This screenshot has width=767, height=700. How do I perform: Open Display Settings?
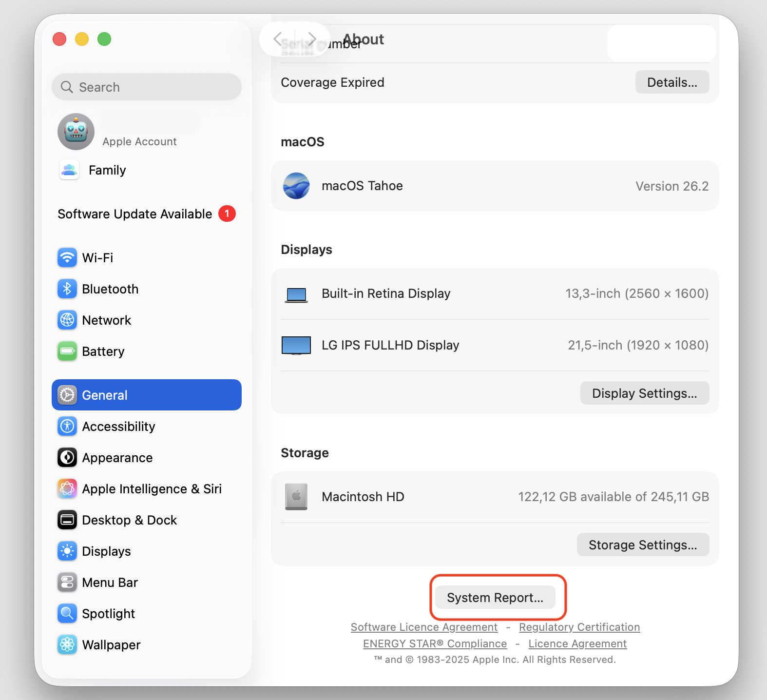(x=644, y=393)
